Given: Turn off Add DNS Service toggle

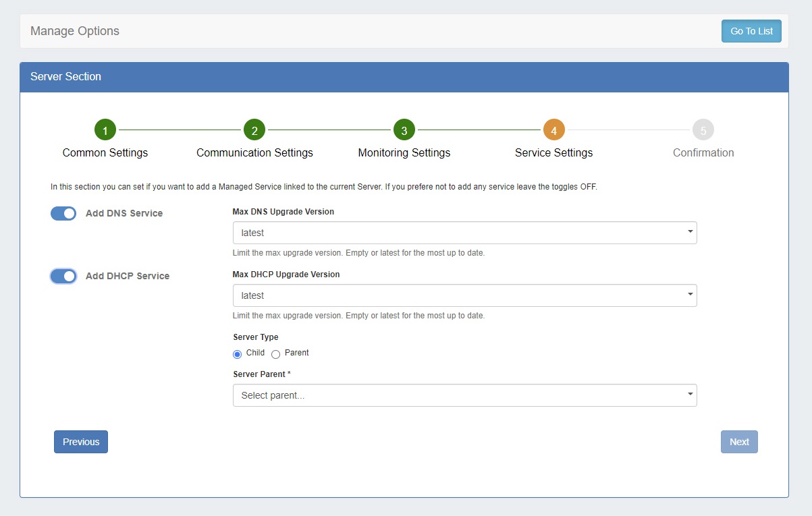Looking at the screenshot, I should tap(63, 214).
